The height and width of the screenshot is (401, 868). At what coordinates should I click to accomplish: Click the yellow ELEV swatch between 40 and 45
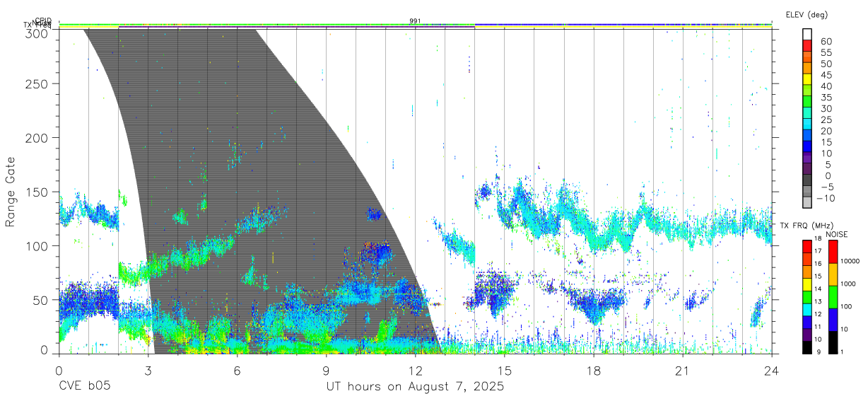pyautogui.click(x=807, y=80)
